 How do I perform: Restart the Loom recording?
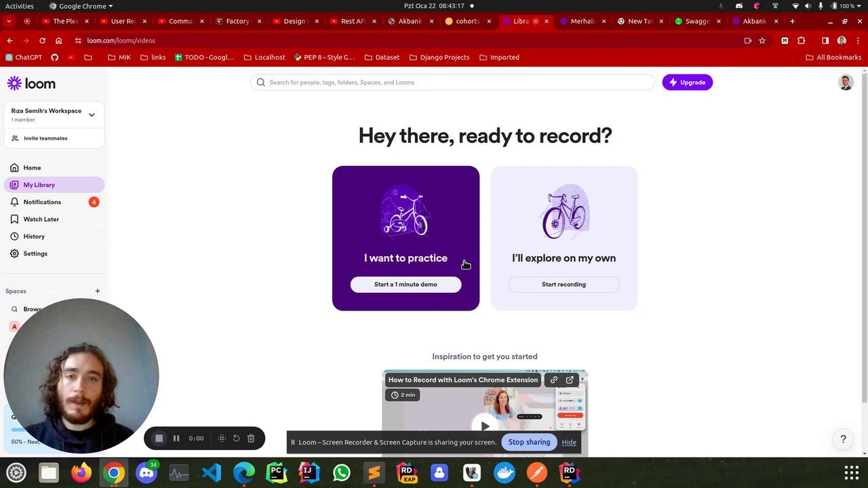tap(236, 439)
